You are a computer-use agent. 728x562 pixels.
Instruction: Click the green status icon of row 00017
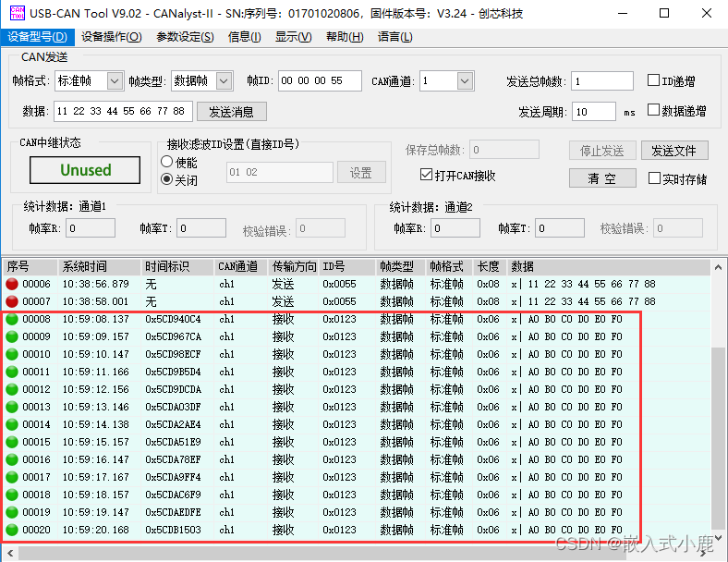(12, 477)
